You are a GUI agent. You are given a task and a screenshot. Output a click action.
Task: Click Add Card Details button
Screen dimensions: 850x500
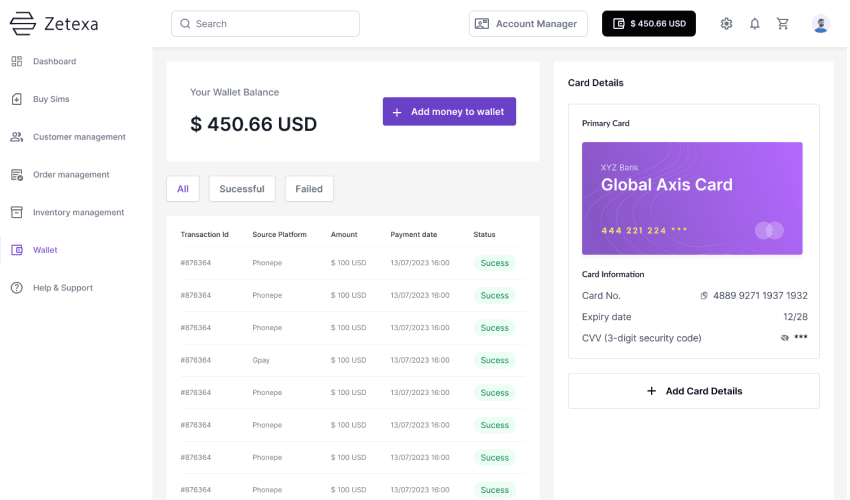(693, 391)
